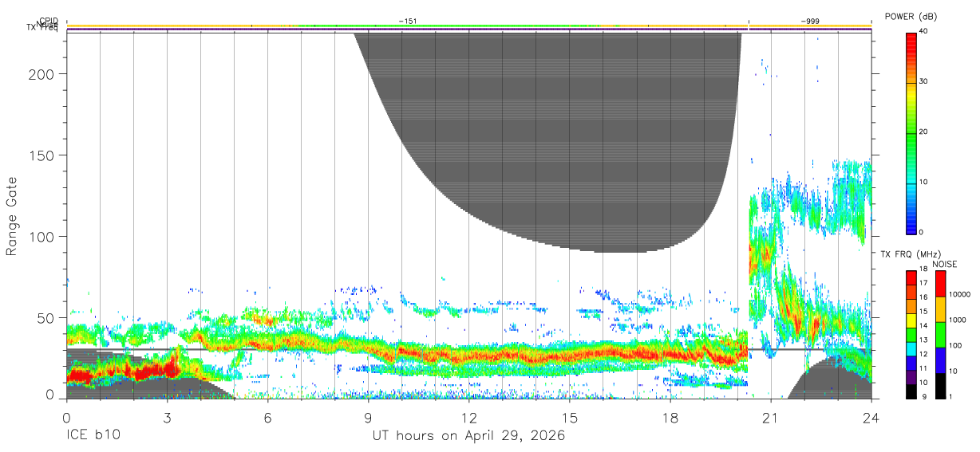
Task: Click the overlapping CPID label at top-left
Action: 49,22
